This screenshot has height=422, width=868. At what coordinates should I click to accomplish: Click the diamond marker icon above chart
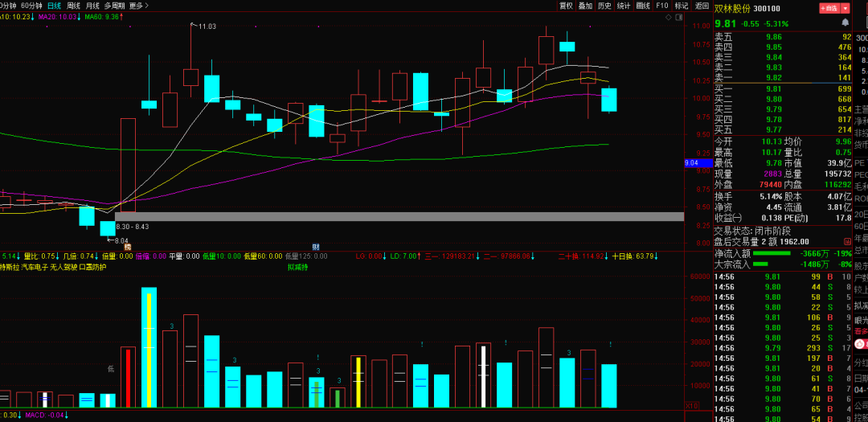coord(669,18)
